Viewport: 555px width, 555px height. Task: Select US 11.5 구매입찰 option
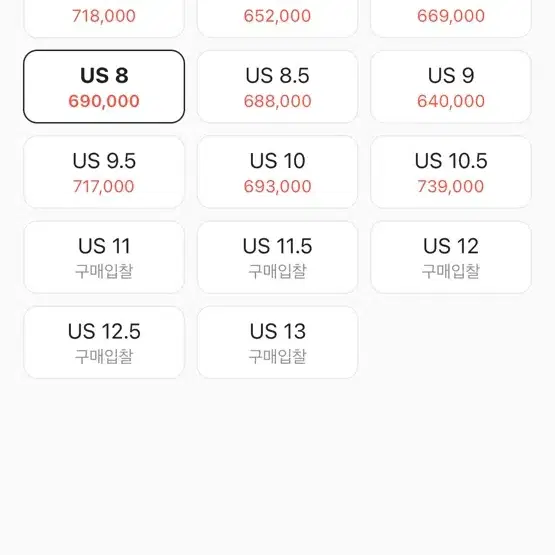[278, 257]
